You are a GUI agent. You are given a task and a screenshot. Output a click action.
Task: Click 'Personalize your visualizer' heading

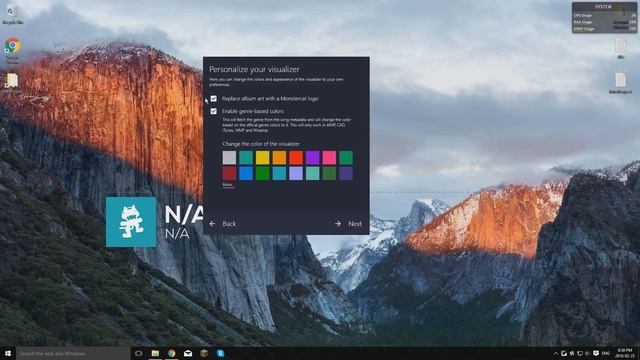(254, 69)
